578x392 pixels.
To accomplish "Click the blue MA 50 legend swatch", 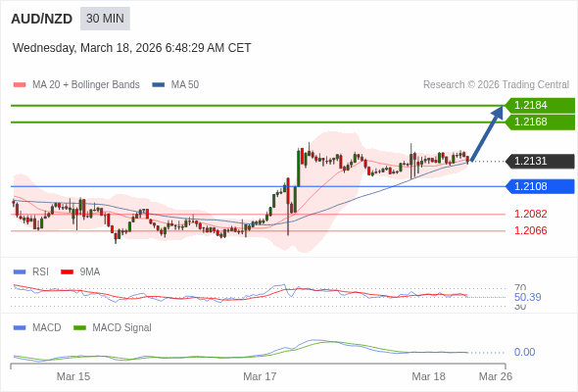I will pyautogui.click(x=159, y=85).
